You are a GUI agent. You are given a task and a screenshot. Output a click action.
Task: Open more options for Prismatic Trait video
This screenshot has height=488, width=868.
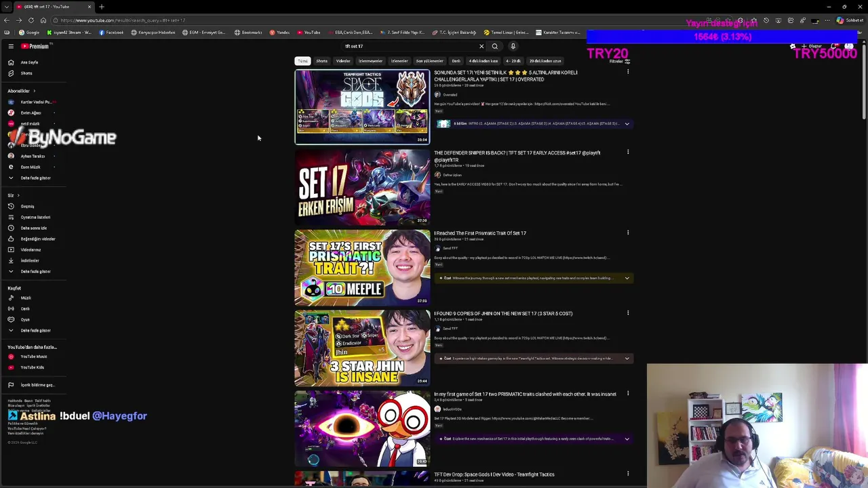tap(628, 233)
